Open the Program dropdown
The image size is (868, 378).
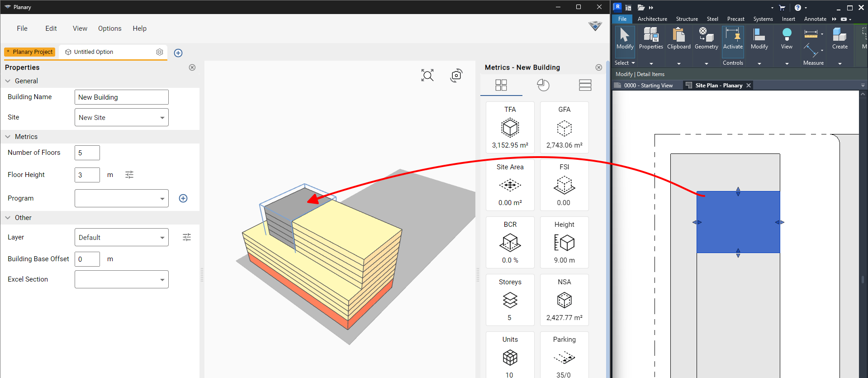coord(122,198)
